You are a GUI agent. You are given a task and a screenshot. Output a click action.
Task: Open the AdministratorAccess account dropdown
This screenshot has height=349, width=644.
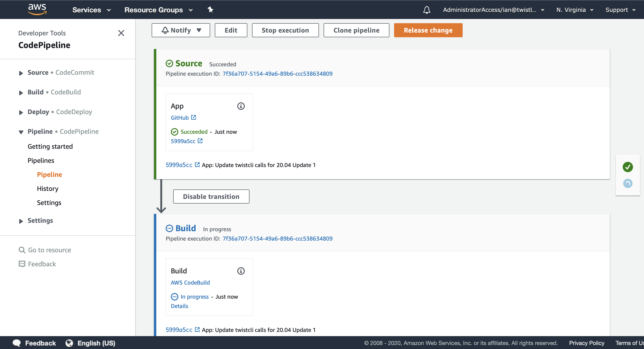coord(494,10)
